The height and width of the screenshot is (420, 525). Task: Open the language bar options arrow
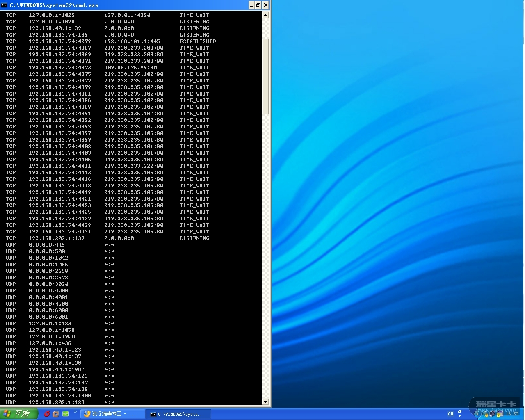coord(460,416)
